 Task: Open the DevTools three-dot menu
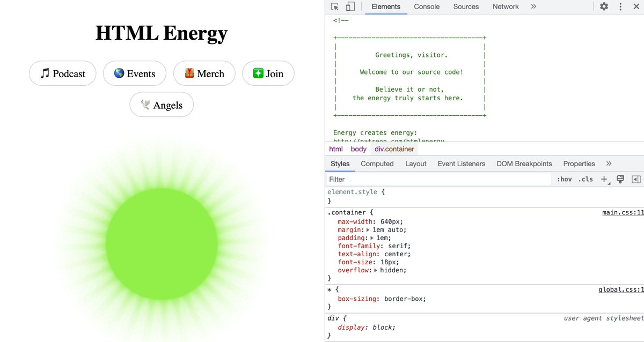[x=621, y=6]
